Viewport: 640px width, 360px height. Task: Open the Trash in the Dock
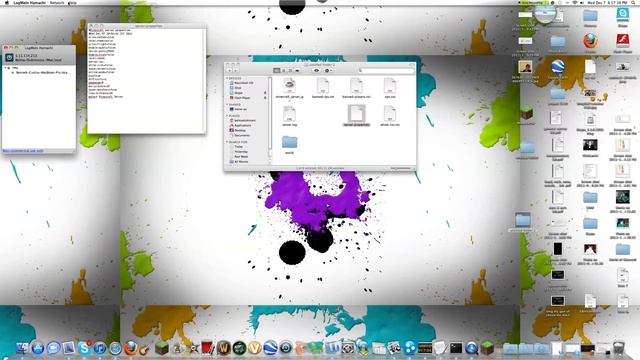(x=619, y=348)
